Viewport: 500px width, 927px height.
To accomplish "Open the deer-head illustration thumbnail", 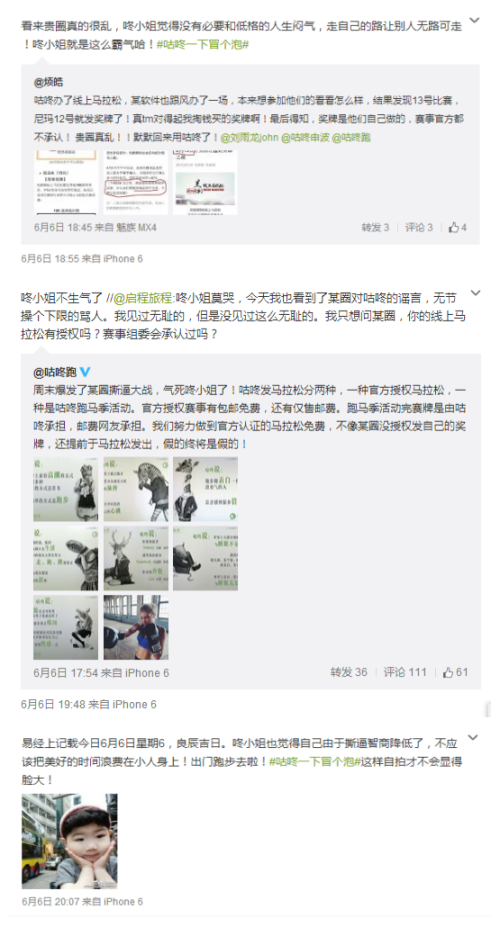I will click(x=136, y=558).
